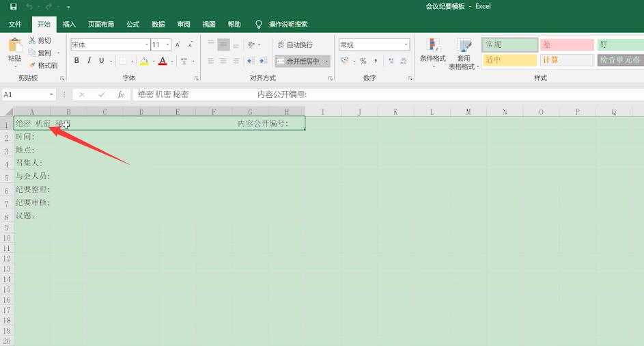Open Format as Table (套用表格格式)
644x346 pixels.
464,53
